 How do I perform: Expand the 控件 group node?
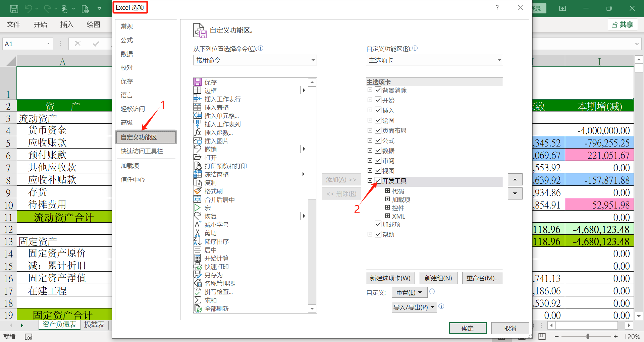pyautogui.click(x=387, y=207)
